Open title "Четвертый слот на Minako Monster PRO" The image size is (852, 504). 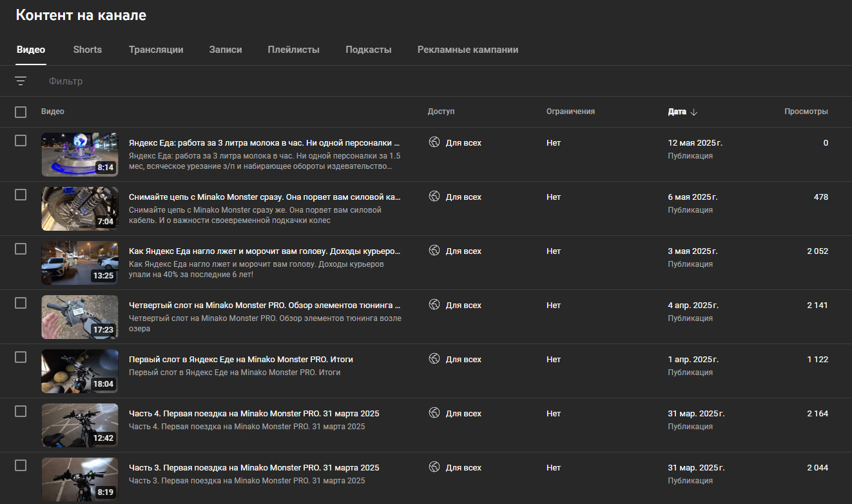pos(265,305)
